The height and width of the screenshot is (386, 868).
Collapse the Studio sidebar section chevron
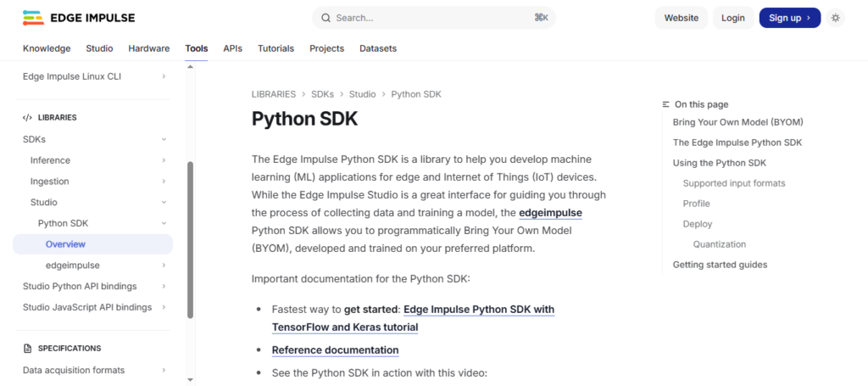point(164,202)
